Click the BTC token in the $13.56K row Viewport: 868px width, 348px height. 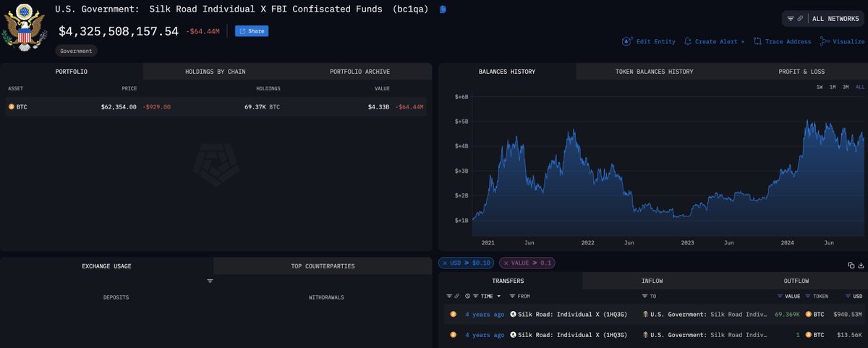point(815,335)
